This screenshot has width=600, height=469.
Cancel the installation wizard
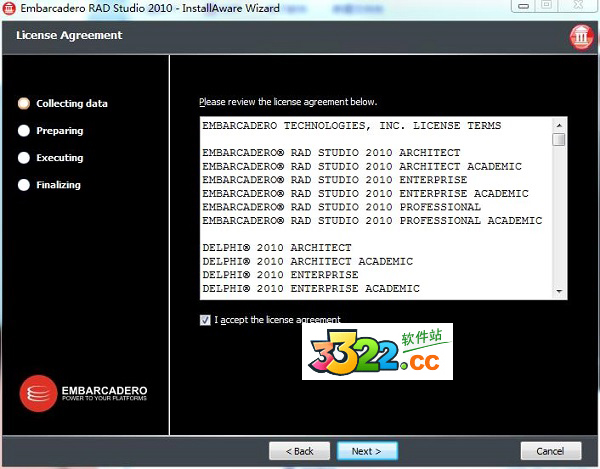coord(550,451)
